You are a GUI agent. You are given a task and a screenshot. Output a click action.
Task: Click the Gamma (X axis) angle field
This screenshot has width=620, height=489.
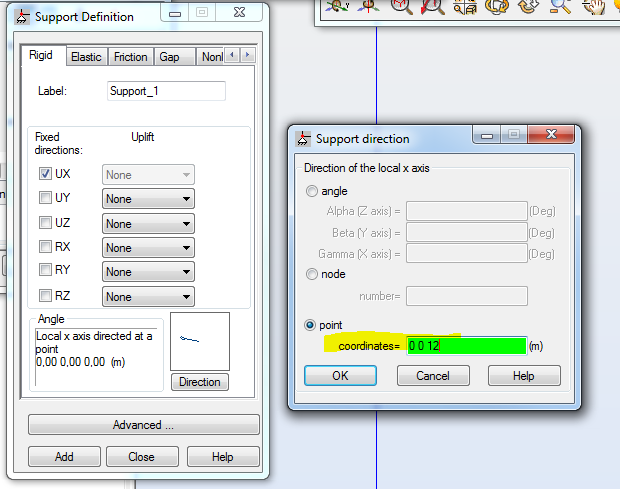pos(467,253)
